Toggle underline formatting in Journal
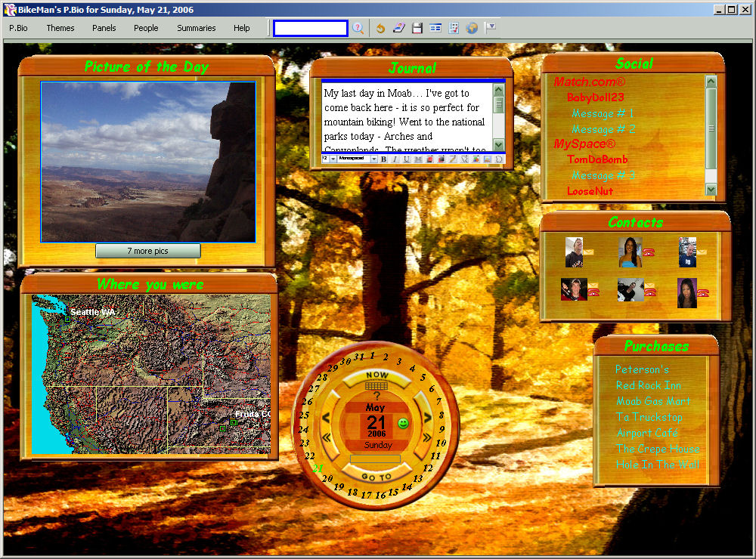756x559 pixels. point(406,159)
